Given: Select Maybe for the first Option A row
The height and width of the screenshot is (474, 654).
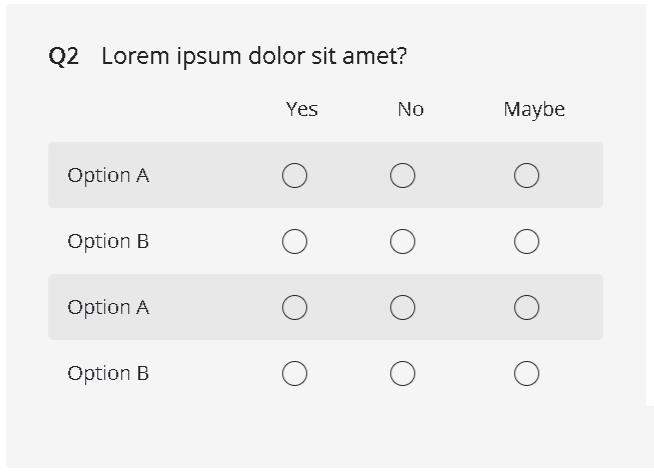Looking at the screenshot, I should [527, 176].
